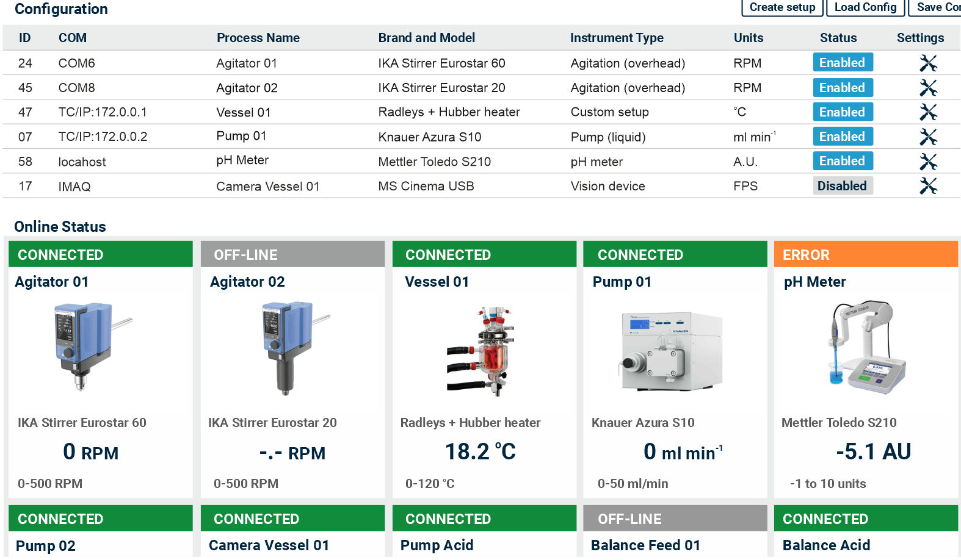961x560 pixels.
Task: Toggle Enabled status for Agitator 01
Action: [842, 63]
